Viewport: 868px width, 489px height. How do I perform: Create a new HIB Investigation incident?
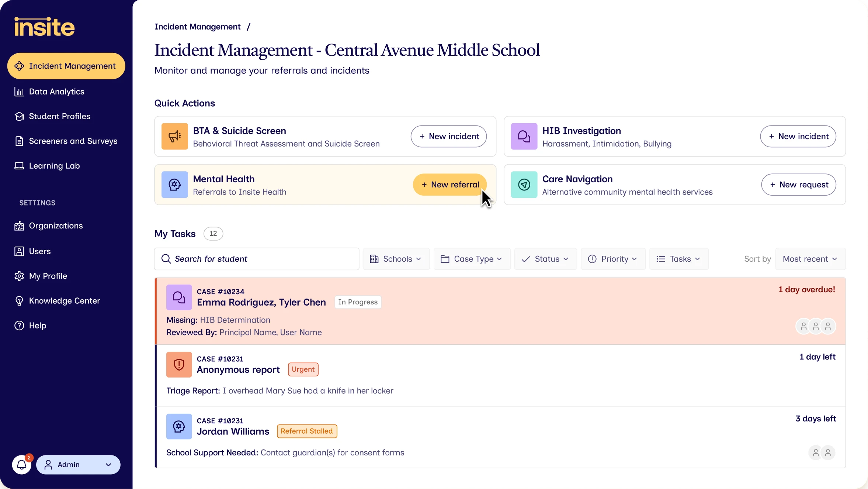pyautogui.click(x=798, y=136)
